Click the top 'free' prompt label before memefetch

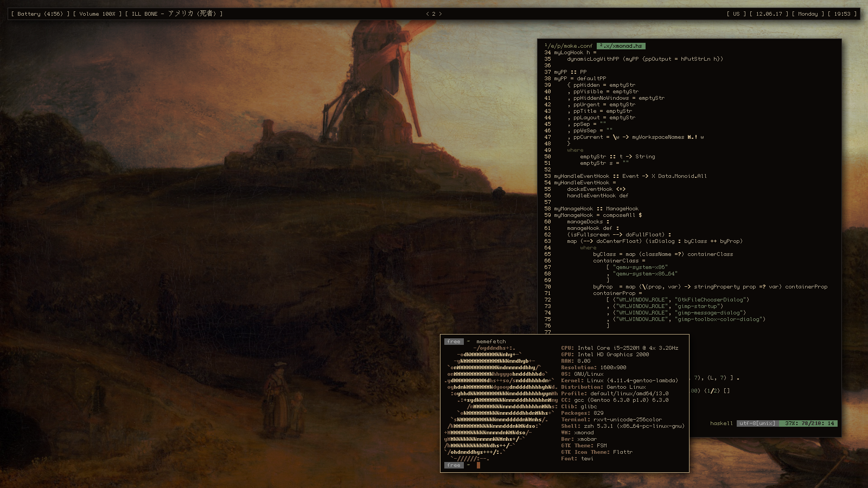click(x=454, y=342)
